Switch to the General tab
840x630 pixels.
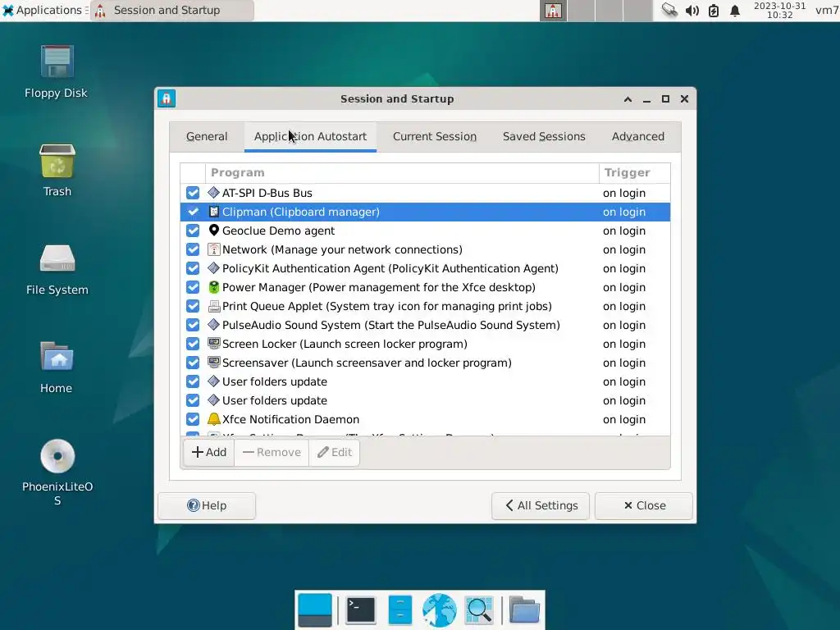click(x=207, y=137)
